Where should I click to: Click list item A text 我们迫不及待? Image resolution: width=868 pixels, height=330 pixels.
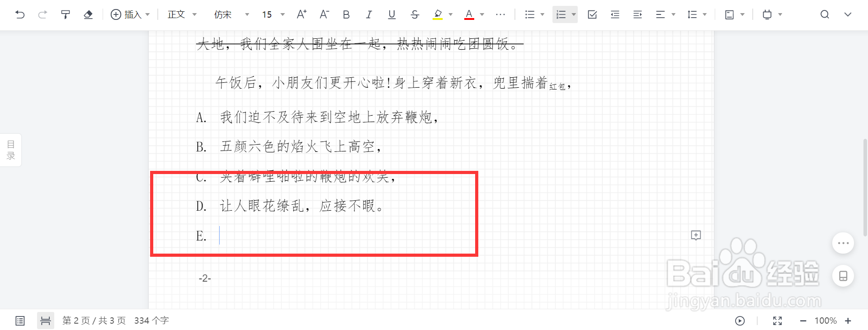click(263, 118)
